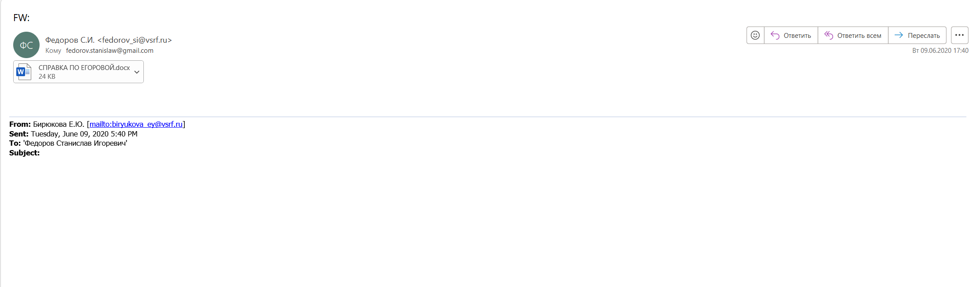Click sender name Федоров С.И.
Image resolution: width=980 pixels, height=287 pixels.
click(70, 40)
